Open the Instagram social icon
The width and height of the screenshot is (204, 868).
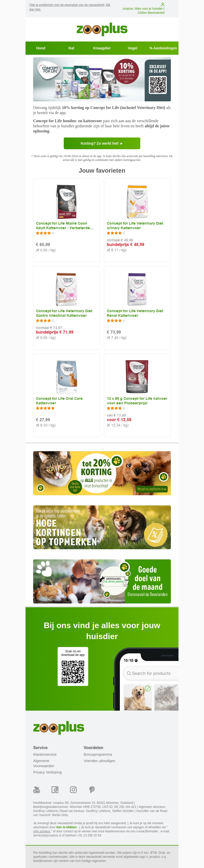click(73, 790)
